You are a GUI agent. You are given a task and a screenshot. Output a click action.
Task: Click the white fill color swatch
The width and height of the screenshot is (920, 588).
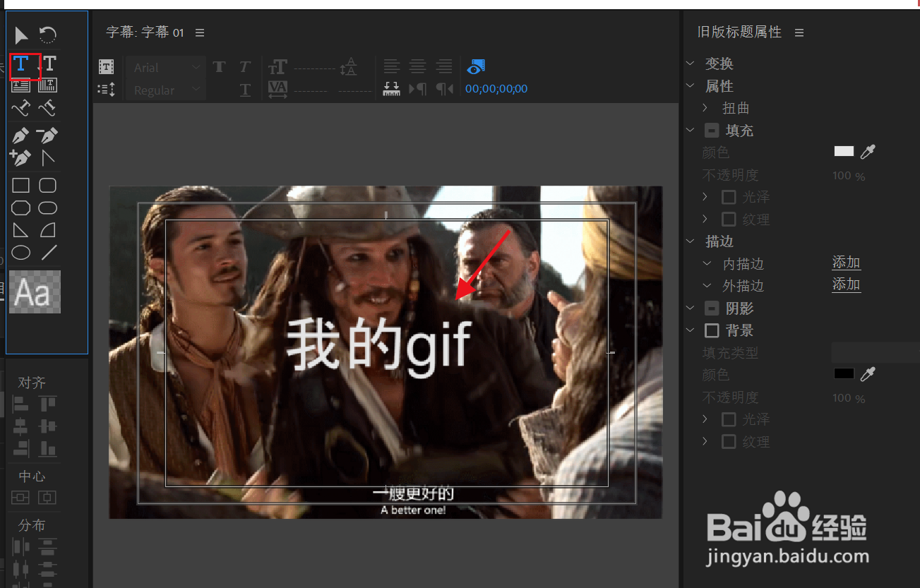844,152
